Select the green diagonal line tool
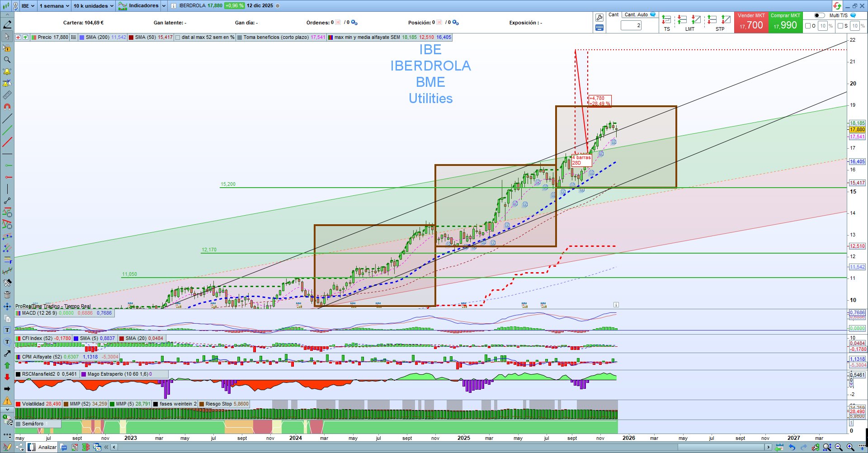 (7, 130)
